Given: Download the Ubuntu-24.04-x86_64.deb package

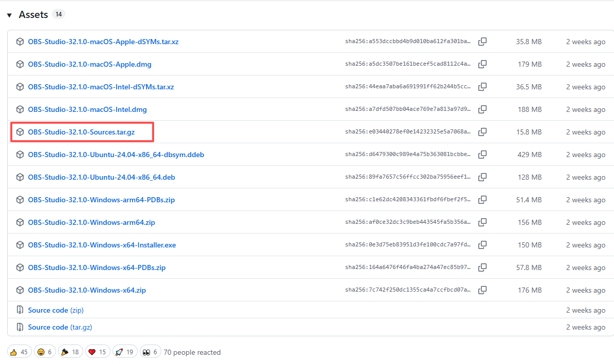Looking at the screenshot, I should (x=101, y=177).
